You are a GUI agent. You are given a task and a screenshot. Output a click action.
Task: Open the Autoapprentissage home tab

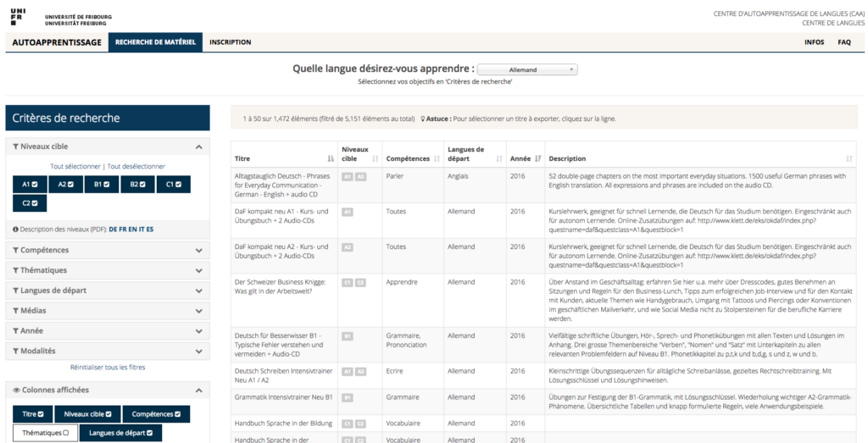57,42
